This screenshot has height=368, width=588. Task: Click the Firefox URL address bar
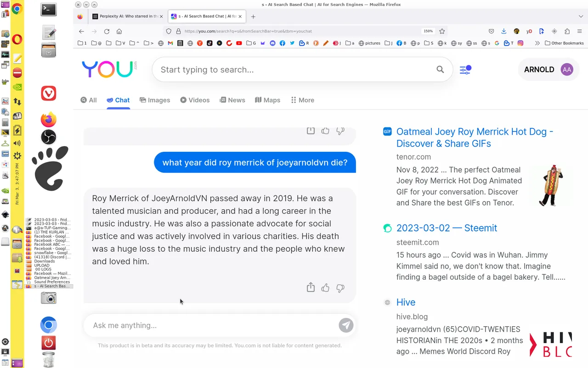pos(301,31)
